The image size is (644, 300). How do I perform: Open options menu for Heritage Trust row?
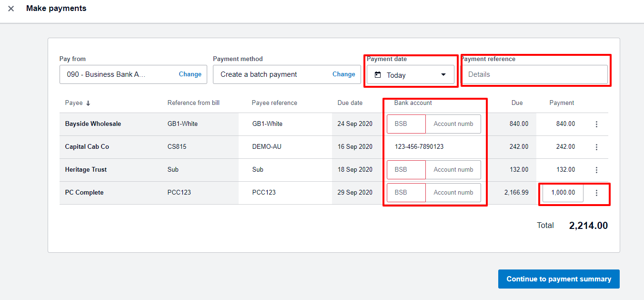(596, 170)
